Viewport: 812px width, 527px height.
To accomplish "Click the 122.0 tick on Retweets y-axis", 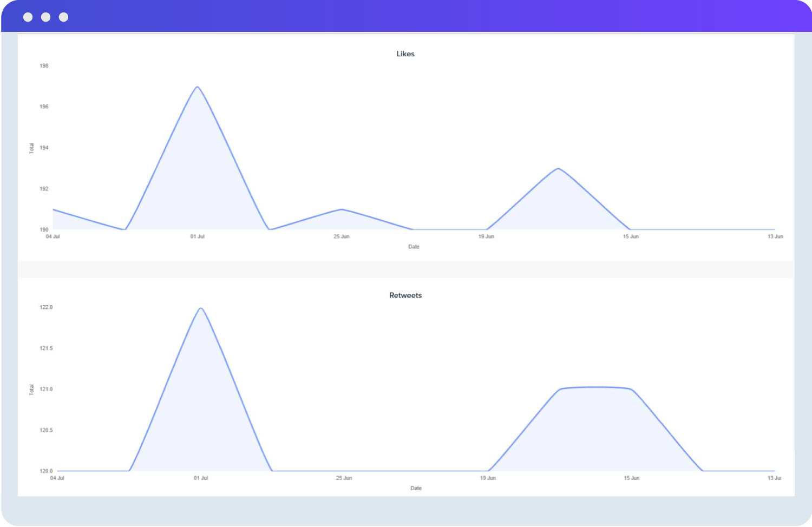I will pyautogui.click(x=46, y=307).
